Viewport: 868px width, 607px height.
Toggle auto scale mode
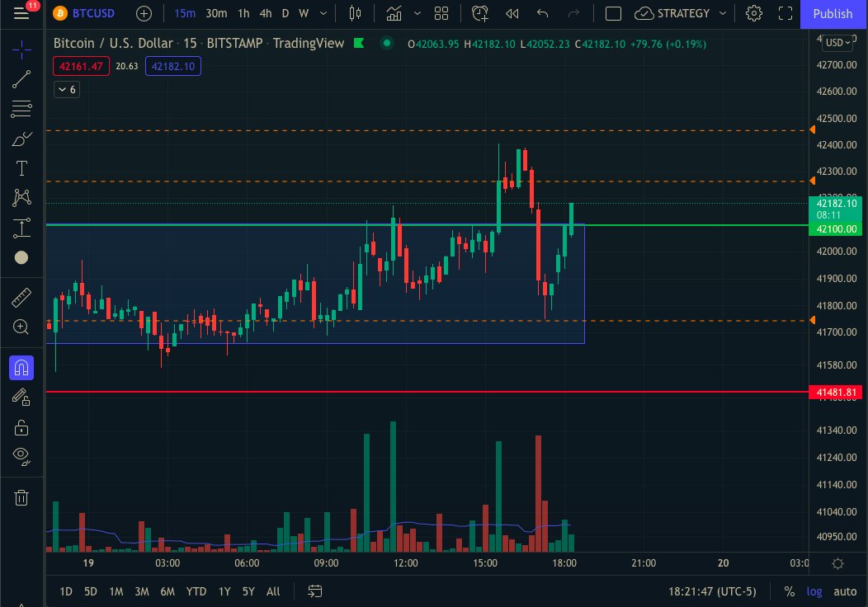click(x=845, y=591)
